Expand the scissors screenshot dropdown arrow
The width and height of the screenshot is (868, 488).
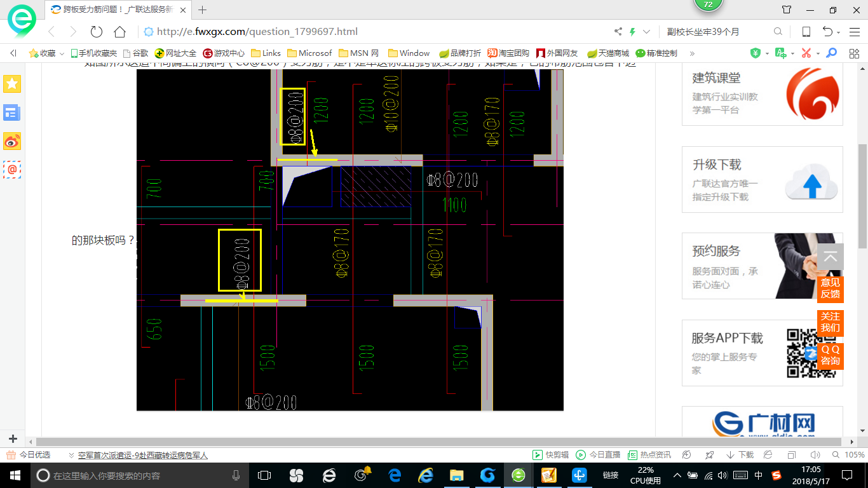pyautogui.click(x=818, y=53)
